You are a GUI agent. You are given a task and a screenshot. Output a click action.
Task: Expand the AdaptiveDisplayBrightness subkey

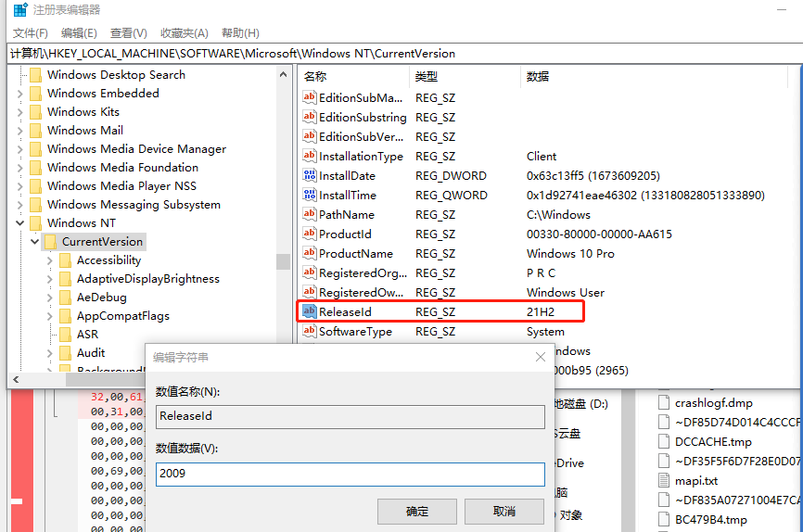(x=50, y=279)
